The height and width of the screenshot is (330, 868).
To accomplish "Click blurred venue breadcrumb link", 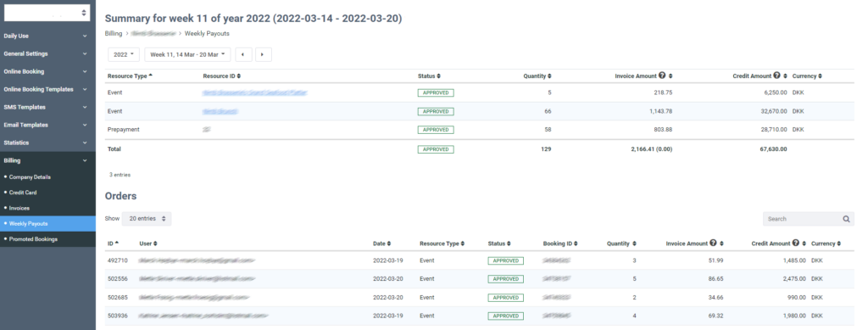I will [x=153, y=34].
